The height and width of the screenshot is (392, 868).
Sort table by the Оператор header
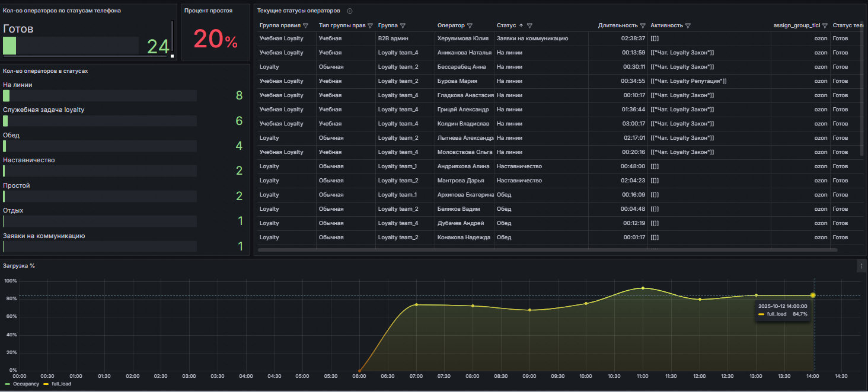[451, 26]
